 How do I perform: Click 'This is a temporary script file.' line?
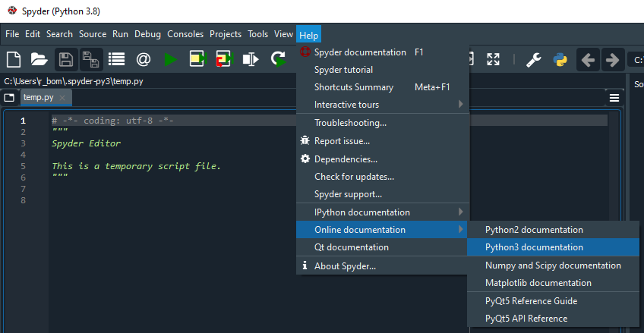[137, 166]
